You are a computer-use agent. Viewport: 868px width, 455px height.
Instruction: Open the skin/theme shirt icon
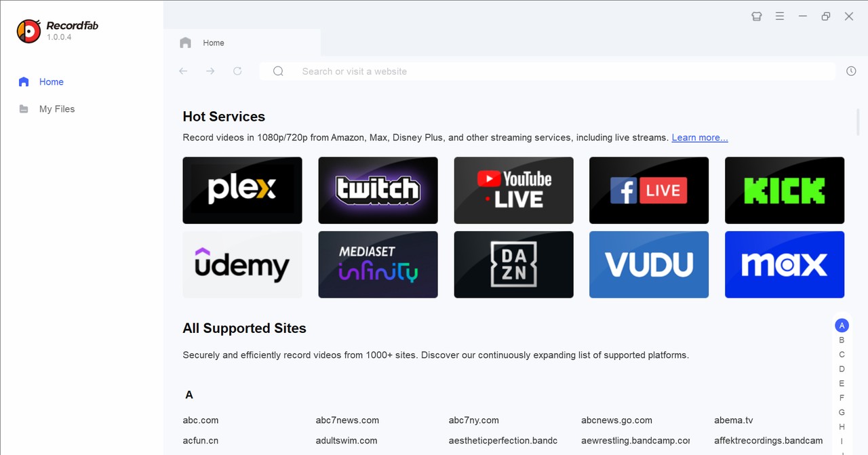(757, 16)
